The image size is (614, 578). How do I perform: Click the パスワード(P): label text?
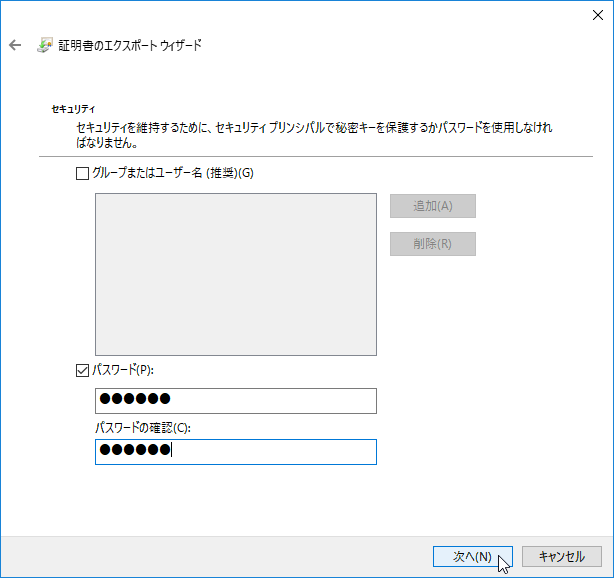click(123, 370)
